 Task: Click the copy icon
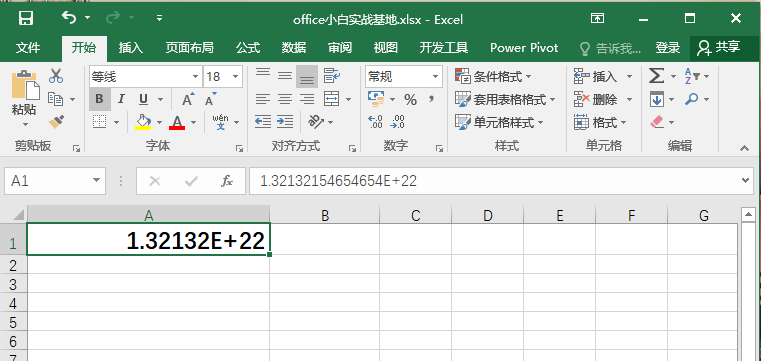(55, 99)
